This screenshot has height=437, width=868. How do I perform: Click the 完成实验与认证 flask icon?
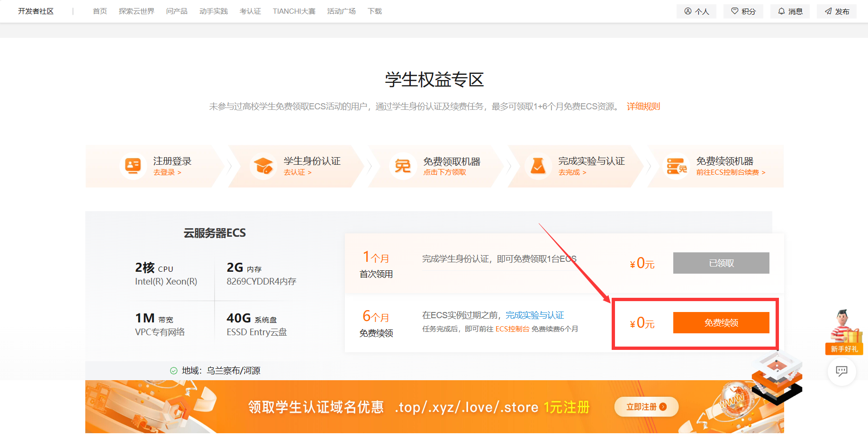[538, 166]
